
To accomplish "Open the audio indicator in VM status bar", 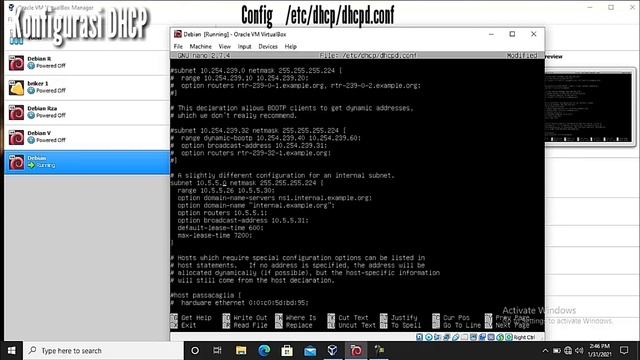I will click(437, 337).
